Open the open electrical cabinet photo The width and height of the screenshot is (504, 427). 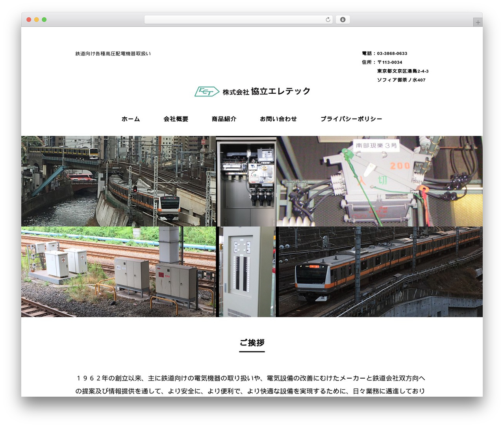246,181
